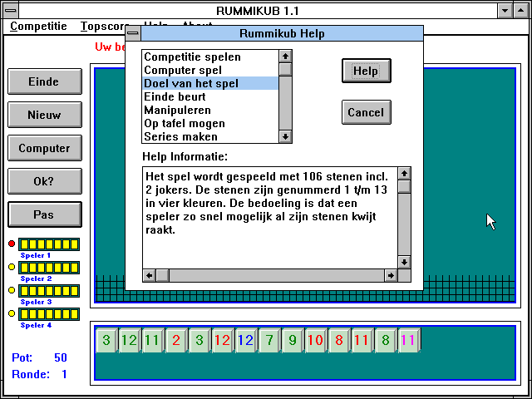Click the yellow indicator for Speler 2
532x399 pixels.
pyautogui.click(x=12, y=267)
